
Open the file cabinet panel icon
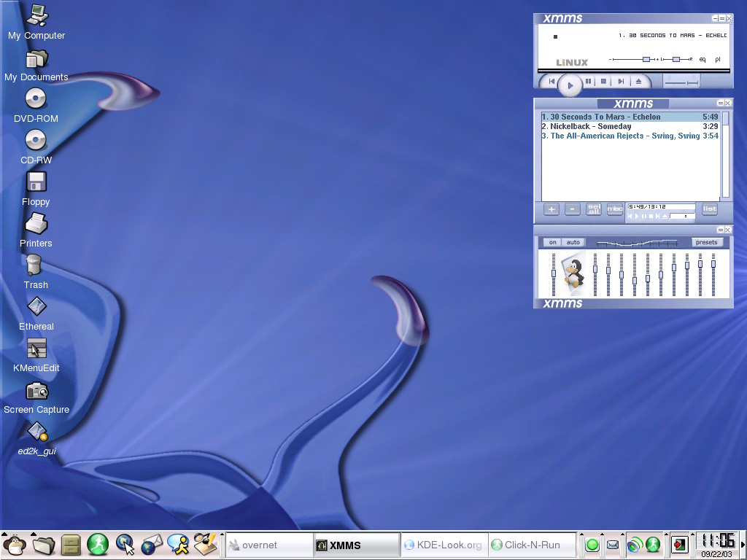pos(71,545)
